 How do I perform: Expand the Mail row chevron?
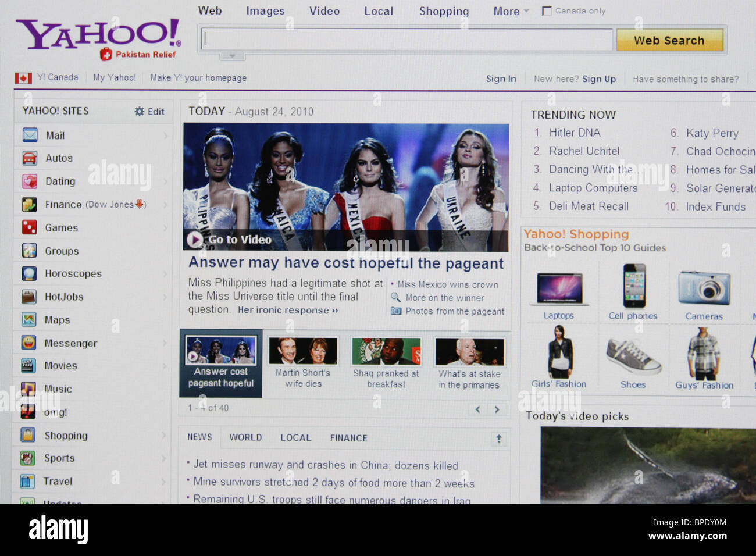coord(165,136)
